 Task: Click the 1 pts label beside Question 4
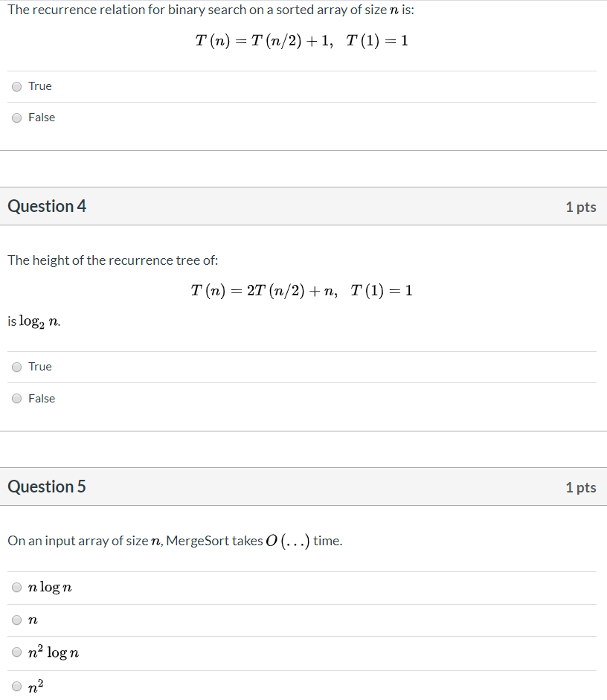(581, 207)
